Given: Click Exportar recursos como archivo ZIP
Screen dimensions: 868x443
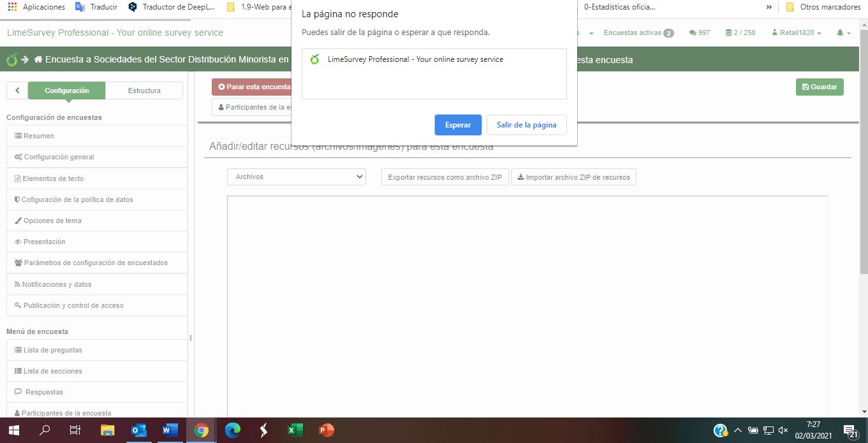Looking at the screenshot, I should coord(445,177).
